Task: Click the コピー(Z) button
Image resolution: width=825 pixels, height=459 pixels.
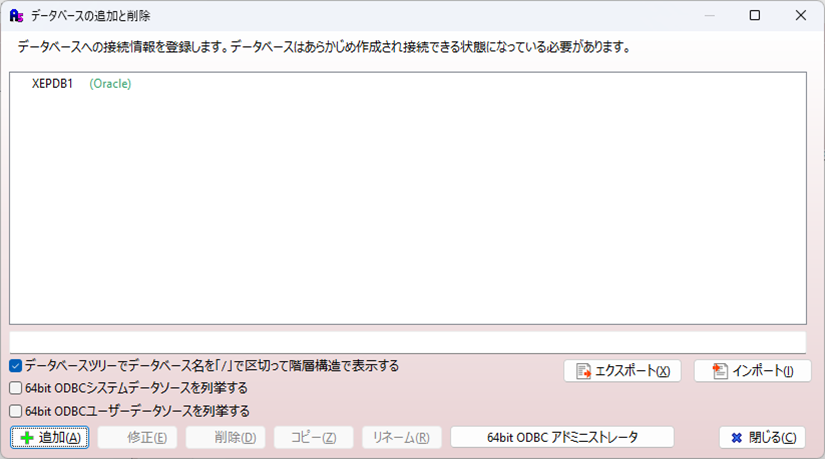Action: 314,437
